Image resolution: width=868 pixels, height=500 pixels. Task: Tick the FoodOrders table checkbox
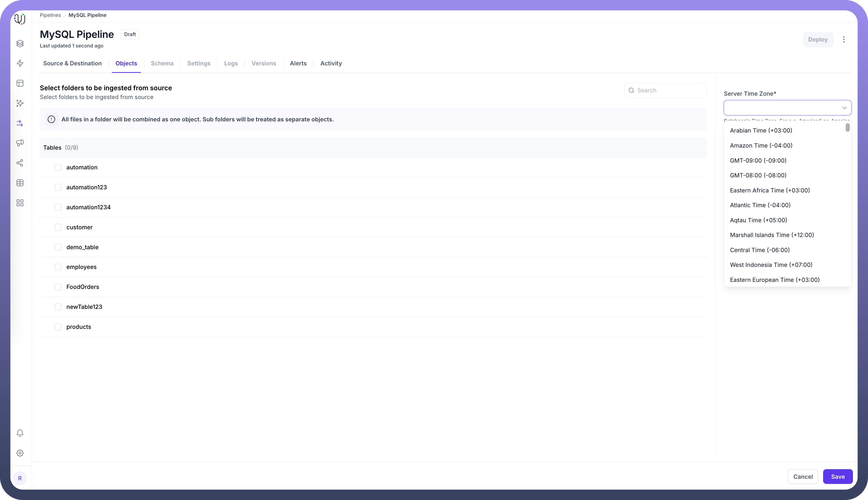click(58, 287)
